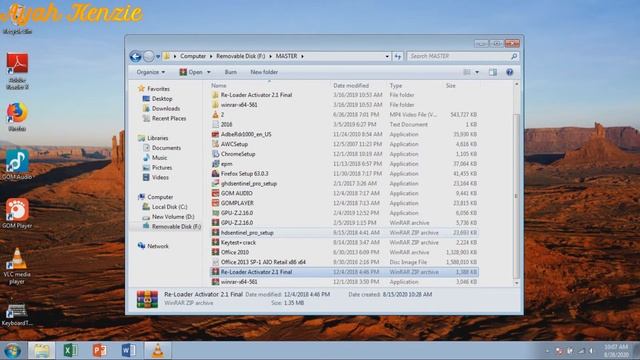Open the Recycle Bin desktop icon
Image resolution: width=640 pixels, height=360 pixels.
coord(17,20)
